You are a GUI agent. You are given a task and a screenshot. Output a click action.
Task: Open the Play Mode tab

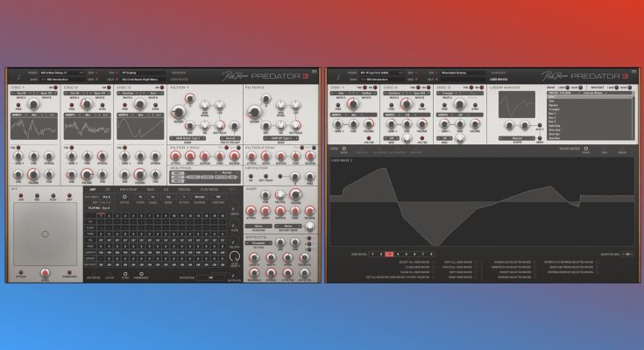[209, 188]
